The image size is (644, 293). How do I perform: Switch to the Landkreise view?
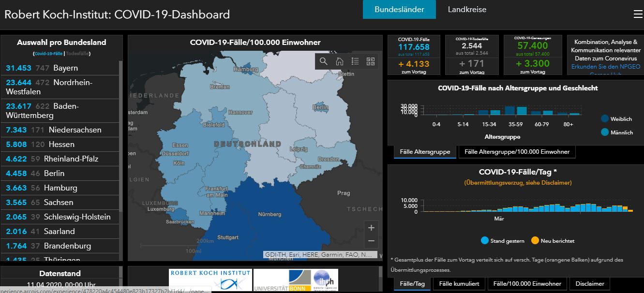pyautogui.click(x=466, y=9)
